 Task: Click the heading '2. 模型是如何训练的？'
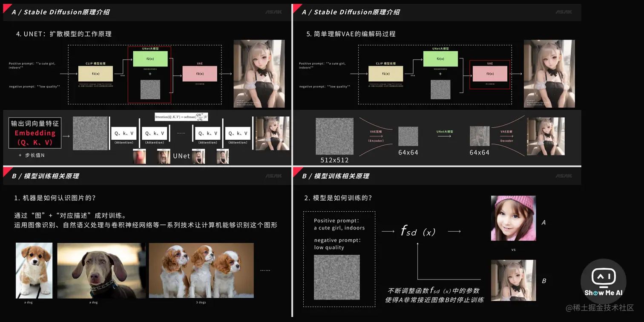pos(338,198)
